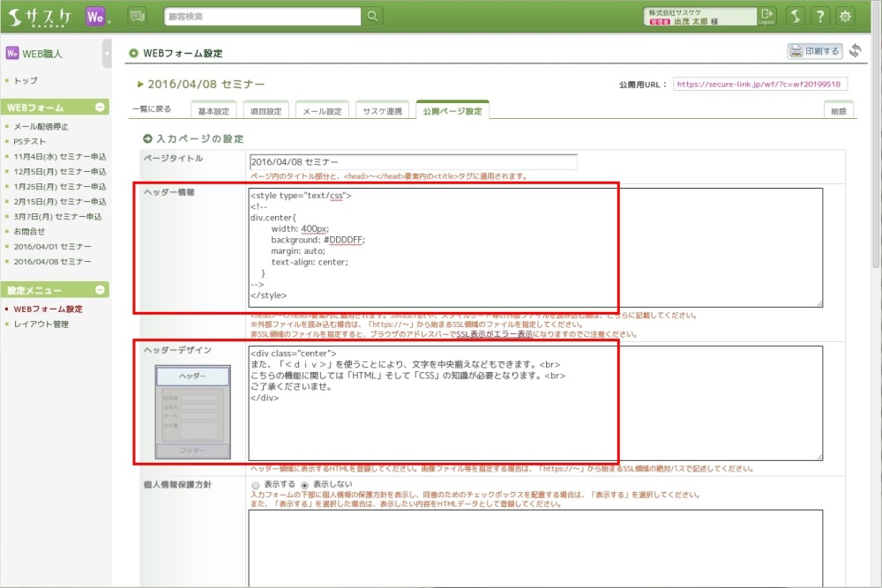Switch to the サスケ連携 tab
This screenshot has width=882, height=588.
(383, 111)
